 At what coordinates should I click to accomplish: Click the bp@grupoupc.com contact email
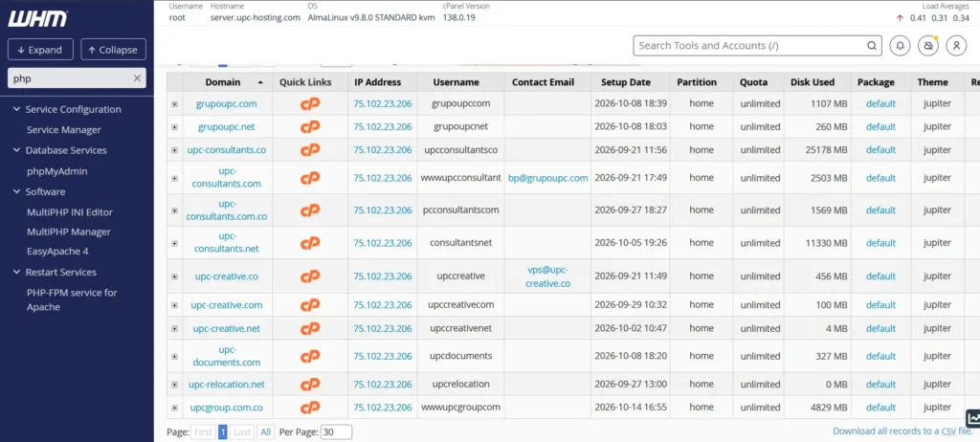tap(548, 178)
